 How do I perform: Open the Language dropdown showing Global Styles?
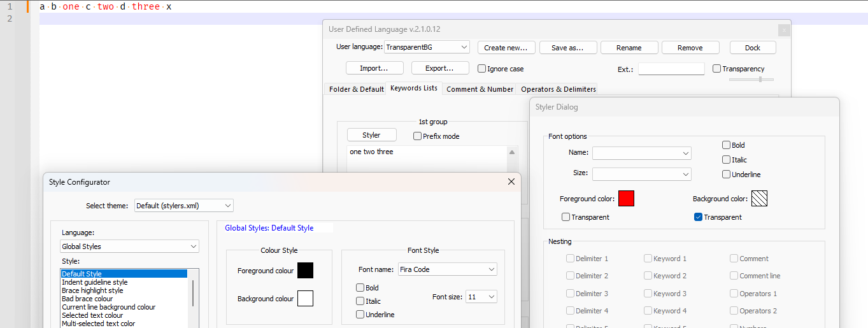(129, 246)
